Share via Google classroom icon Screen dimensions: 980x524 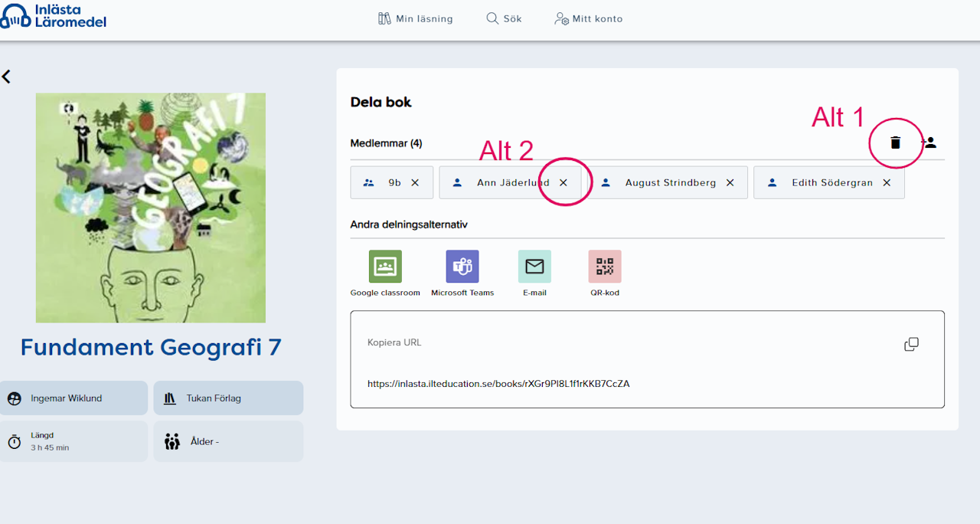pos(385,267)
